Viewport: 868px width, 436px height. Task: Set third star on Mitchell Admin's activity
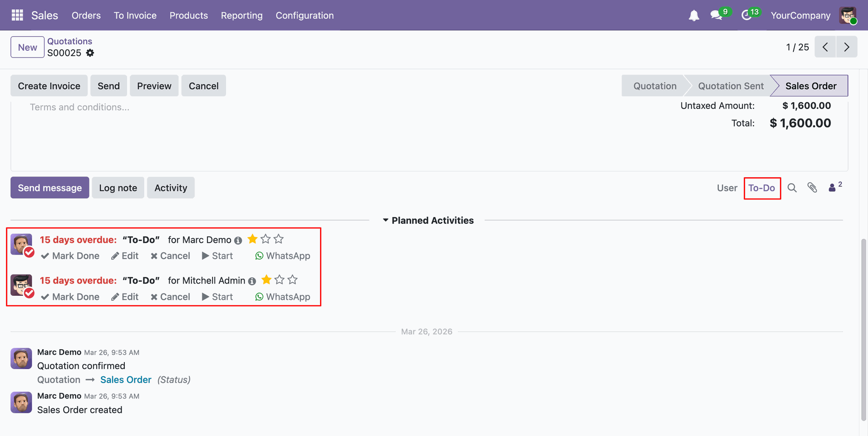[x=293, y=280]
